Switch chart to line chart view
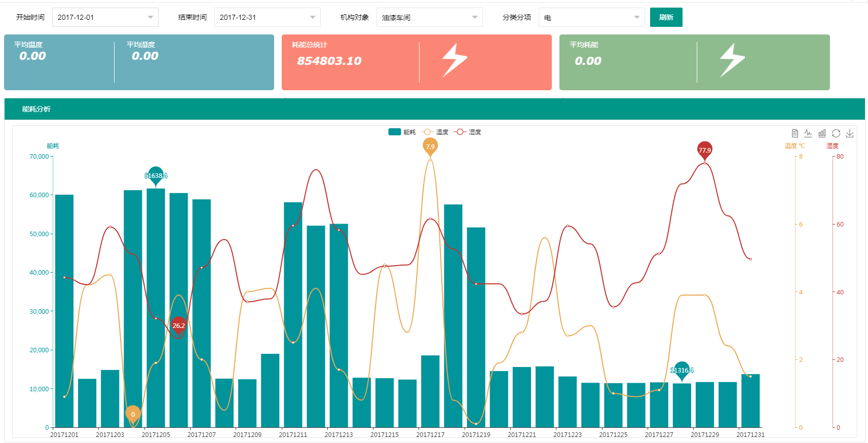The width and height of the screenshot is (868, 443). click(x=808, y=133)
